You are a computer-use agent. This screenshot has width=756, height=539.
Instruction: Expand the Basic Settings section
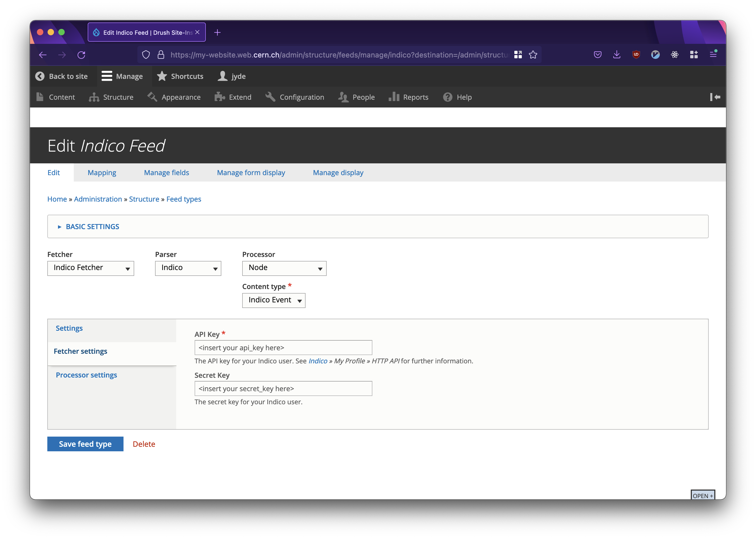(x=92, y=226)
